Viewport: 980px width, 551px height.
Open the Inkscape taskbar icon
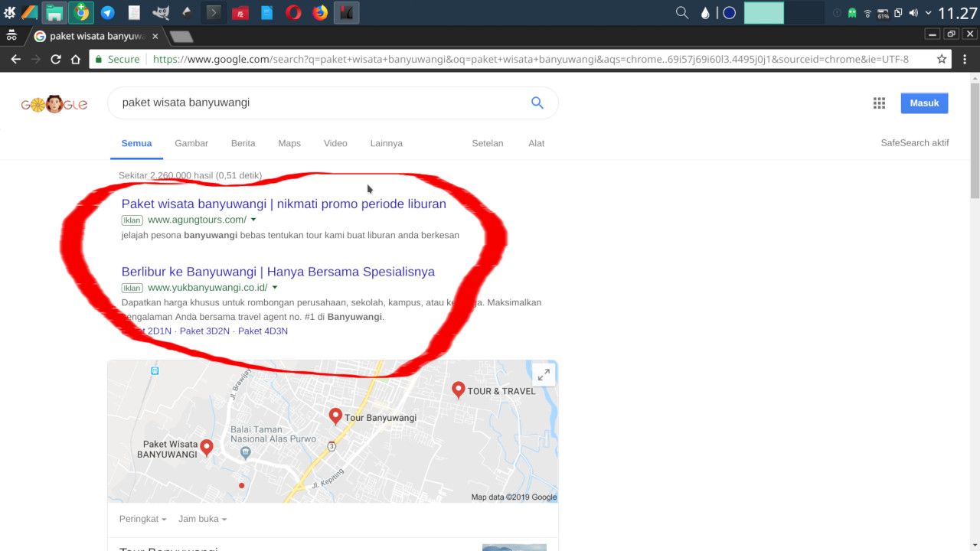187,12
